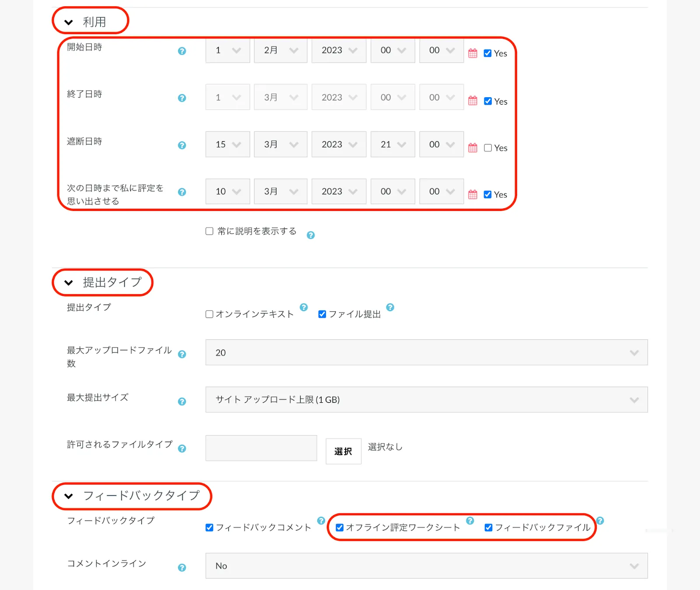700x590 pixels.
Task: Click help icon beside 開始日時
Action: pos(182,51)
